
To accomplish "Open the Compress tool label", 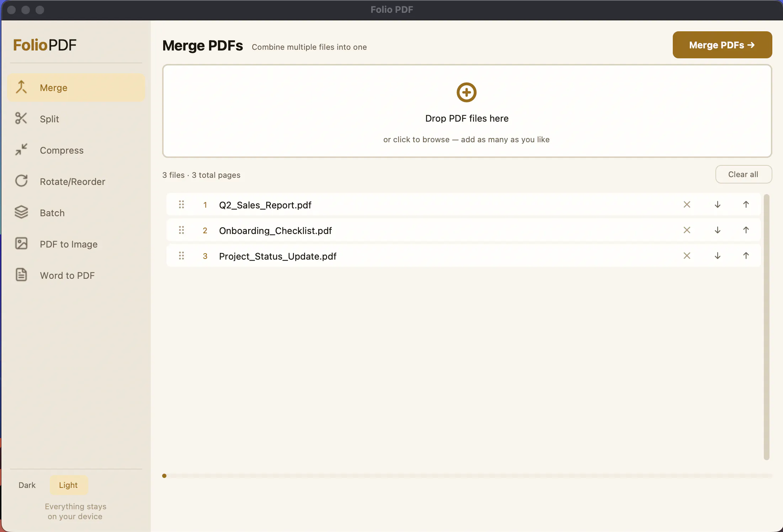I will tap(62, 150).
